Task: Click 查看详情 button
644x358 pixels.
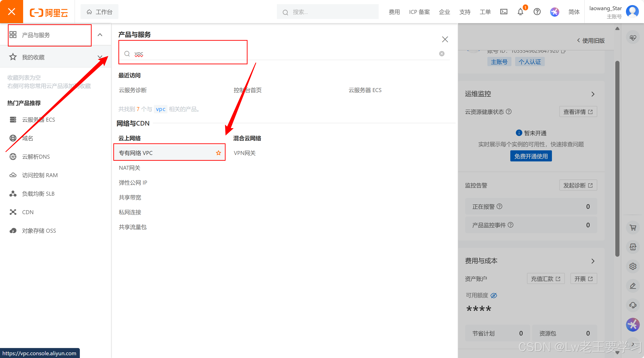Action: 578,111
